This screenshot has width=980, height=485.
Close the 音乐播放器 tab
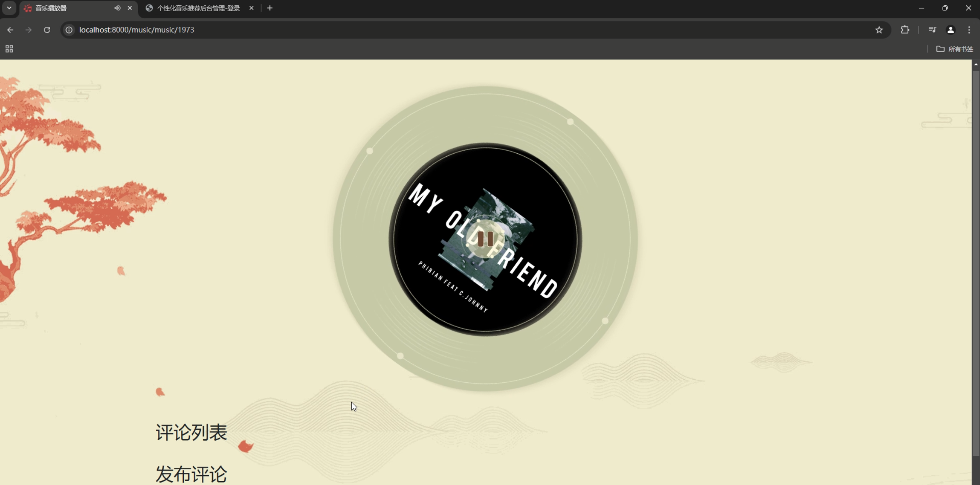click(130, 8)
